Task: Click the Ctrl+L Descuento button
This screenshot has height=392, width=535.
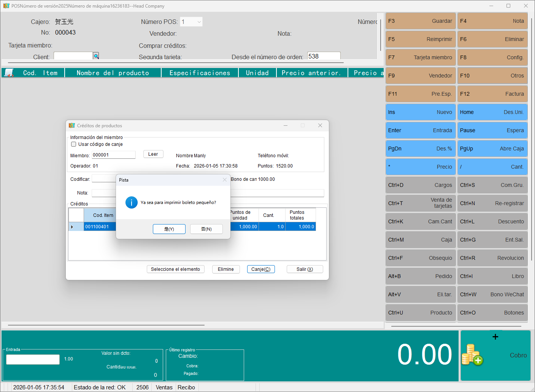Action: (x=492, y=221)
